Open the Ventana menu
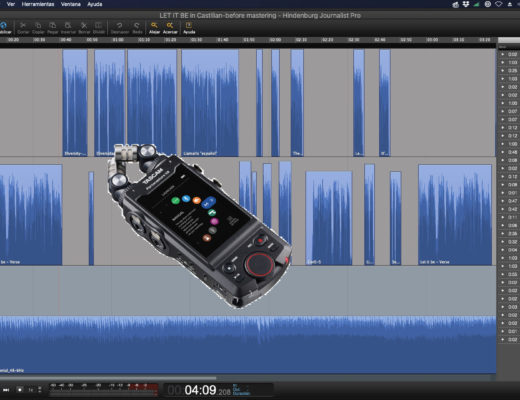520x400 pixels. (x=71, y=4)
